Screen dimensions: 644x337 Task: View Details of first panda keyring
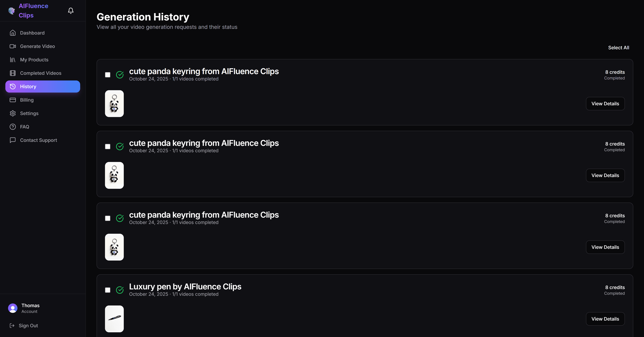coord(605,103)
